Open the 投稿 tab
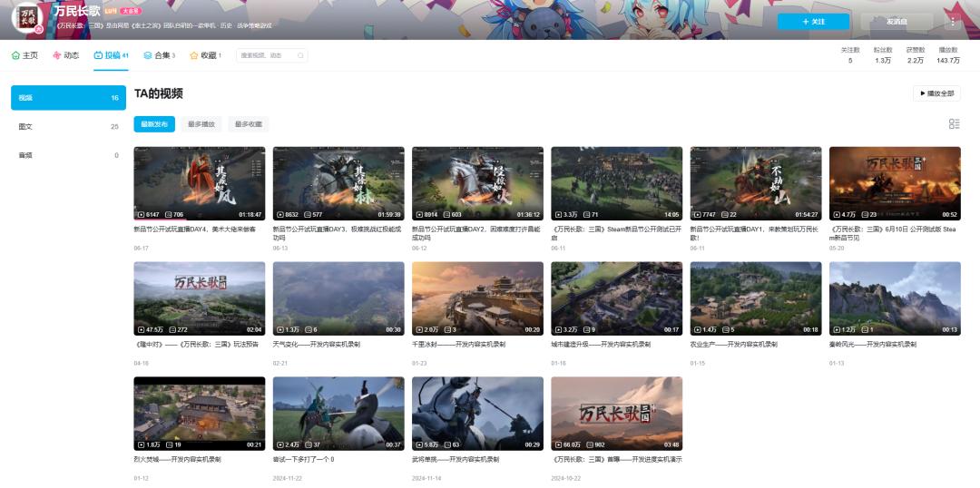Screen dimensions: 980x488 click(112, 55)
